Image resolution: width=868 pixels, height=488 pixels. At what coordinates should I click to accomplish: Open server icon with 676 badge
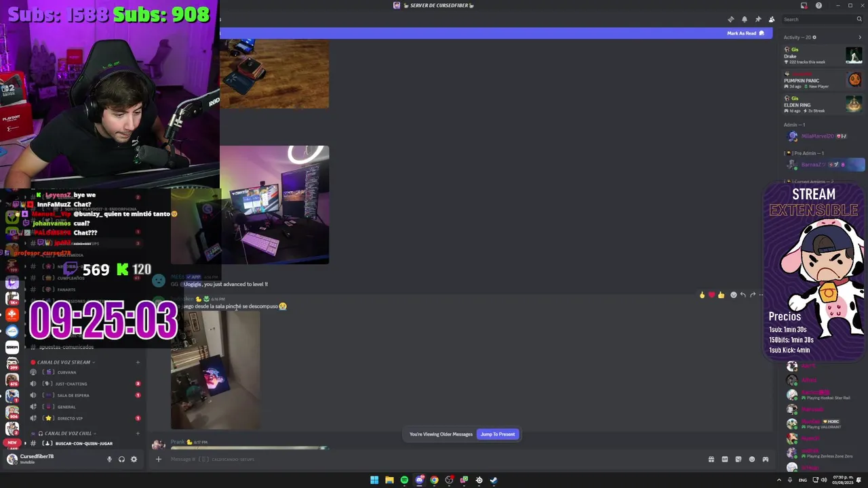click(x=12, y=380)
